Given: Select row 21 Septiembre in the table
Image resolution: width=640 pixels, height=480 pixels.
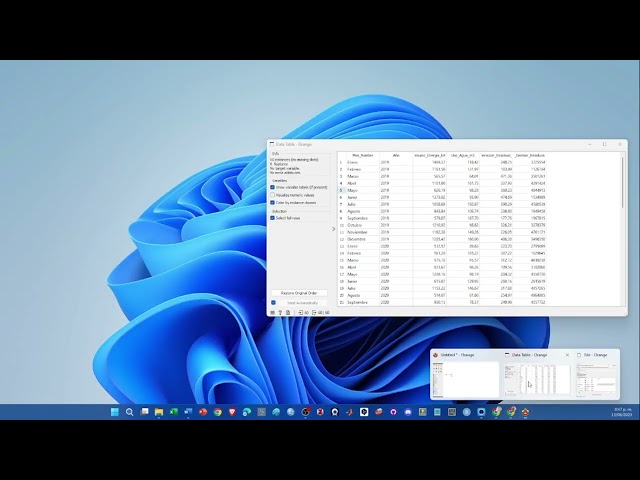Looking at the screenshot, I should pos(442,302).
